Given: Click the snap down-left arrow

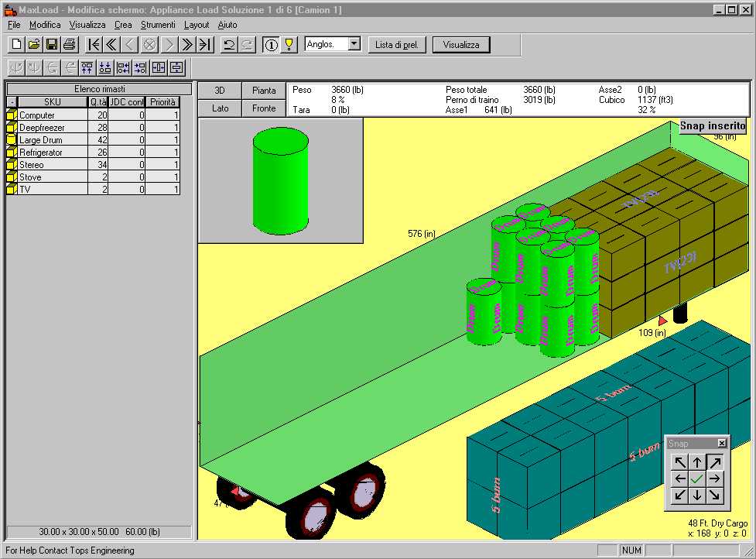Looking at the screenshot, I should pyautogui.click(x=680, y=495).
